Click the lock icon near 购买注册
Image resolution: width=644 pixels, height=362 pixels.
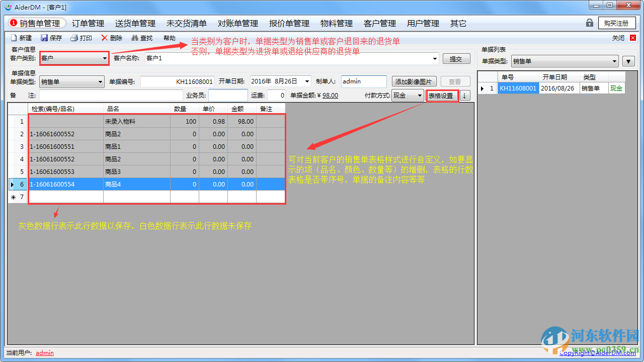click(x=589, y=23)
